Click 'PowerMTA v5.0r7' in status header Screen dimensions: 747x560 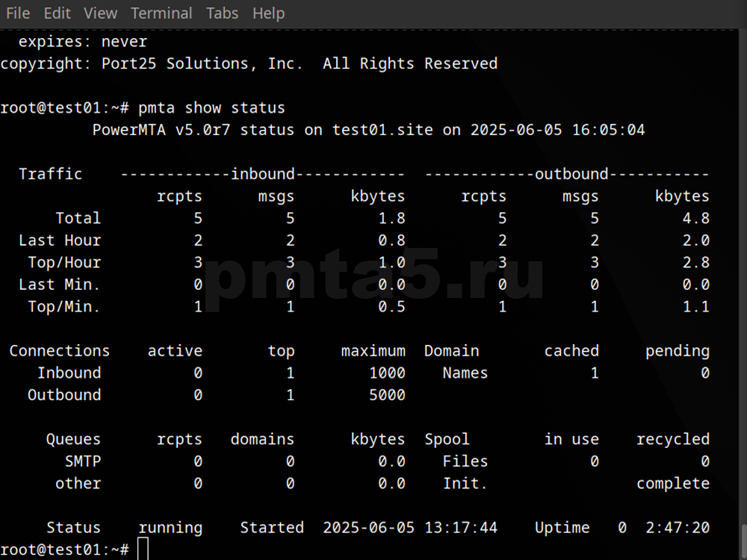coord(161,130)
